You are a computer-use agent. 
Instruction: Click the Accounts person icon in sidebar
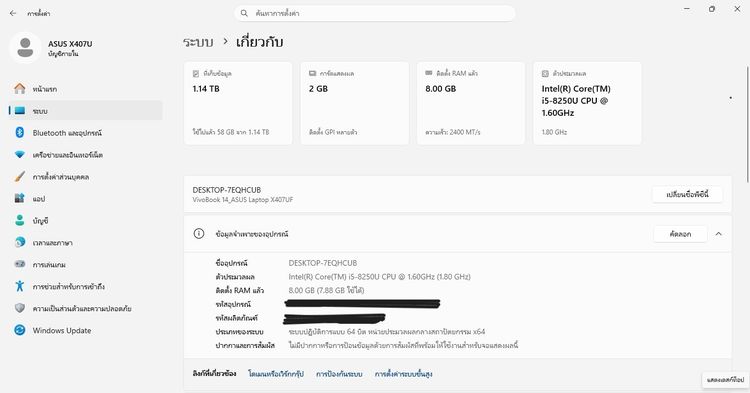pyautogui.click(x=20, y=220)
